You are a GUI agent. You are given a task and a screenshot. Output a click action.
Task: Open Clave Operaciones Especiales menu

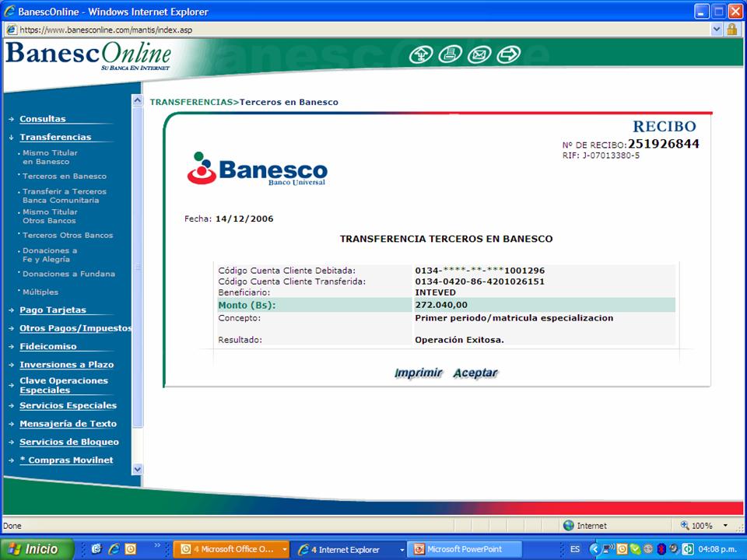[x=64, y=385]
